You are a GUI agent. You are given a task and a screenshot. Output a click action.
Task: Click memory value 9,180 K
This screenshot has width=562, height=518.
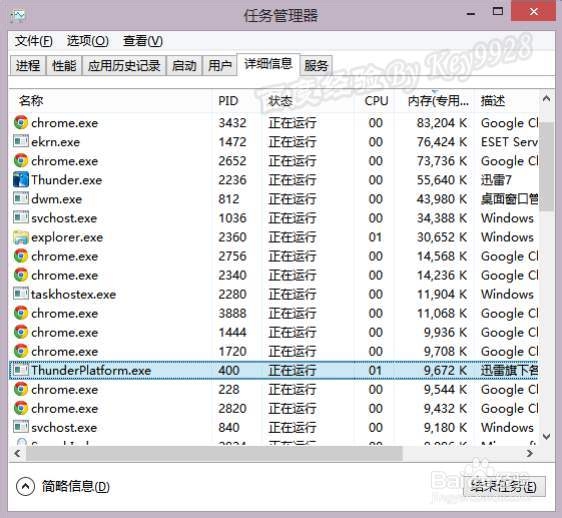coord(445,427)
